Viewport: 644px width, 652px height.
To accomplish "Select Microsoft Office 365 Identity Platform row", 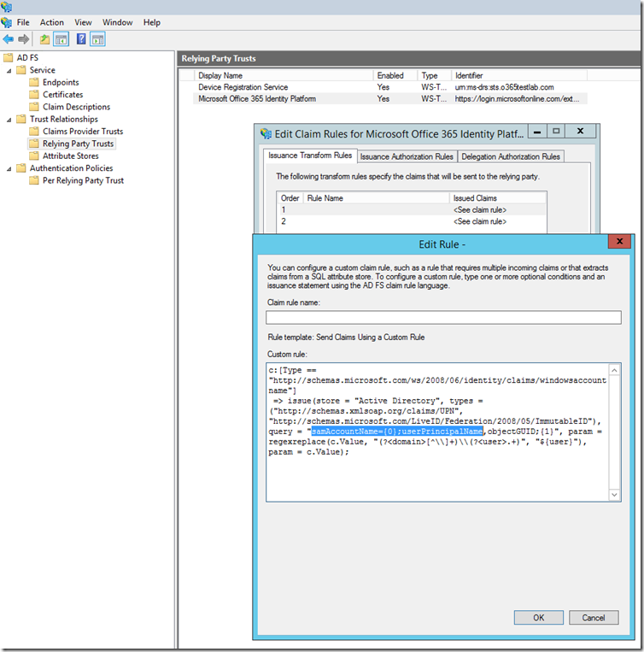I will pos(390,99).
